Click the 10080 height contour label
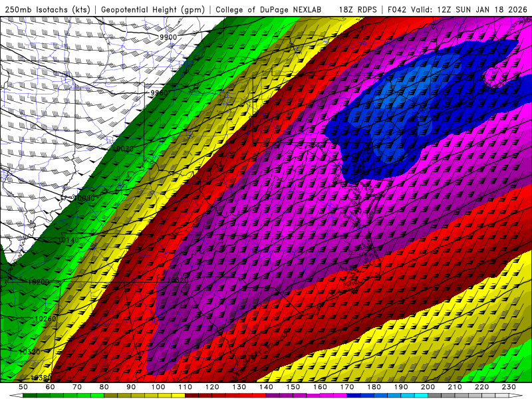This screenshot has height=399, width=532. (x=85, y=198)
